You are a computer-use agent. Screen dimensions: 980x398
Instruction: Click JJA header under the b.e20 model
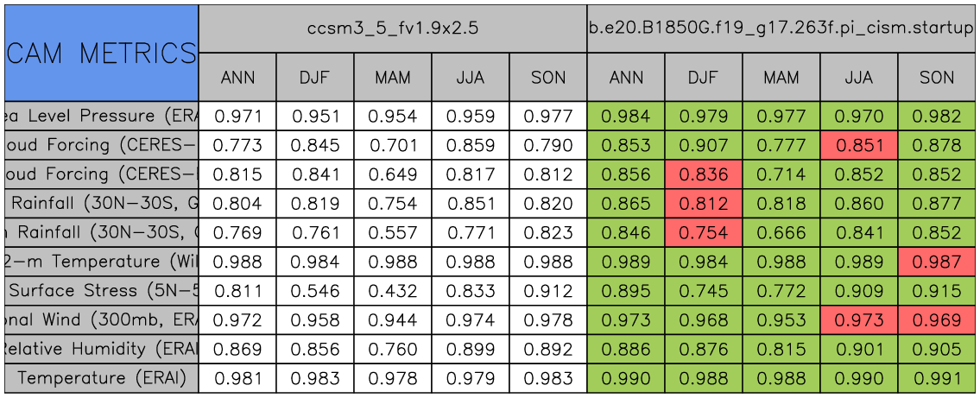click(858, 77)
